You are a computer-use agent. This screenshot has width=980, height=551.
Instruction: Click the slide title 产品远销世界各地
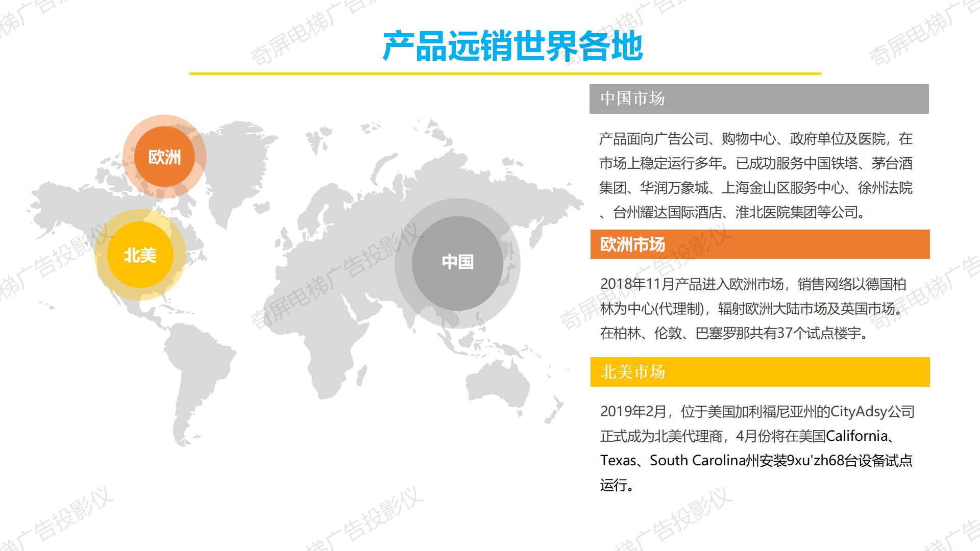512,46
